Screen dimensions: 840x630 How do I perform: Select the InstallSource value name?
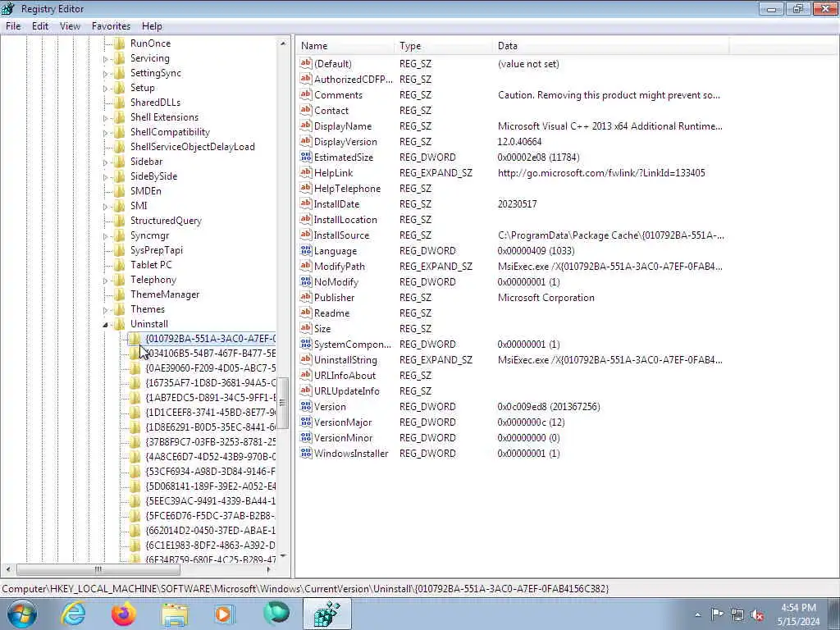(x=341, y=235)
